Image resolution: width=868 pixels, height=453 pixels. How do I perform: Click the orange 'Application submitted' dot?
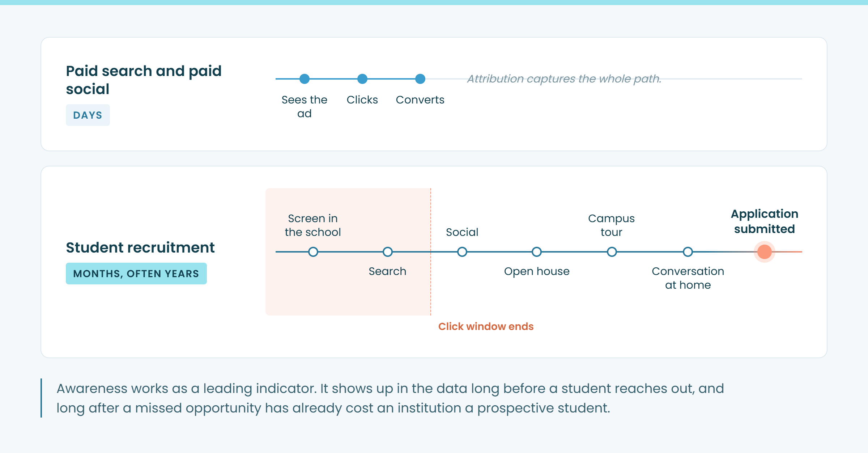click(765, 252)
